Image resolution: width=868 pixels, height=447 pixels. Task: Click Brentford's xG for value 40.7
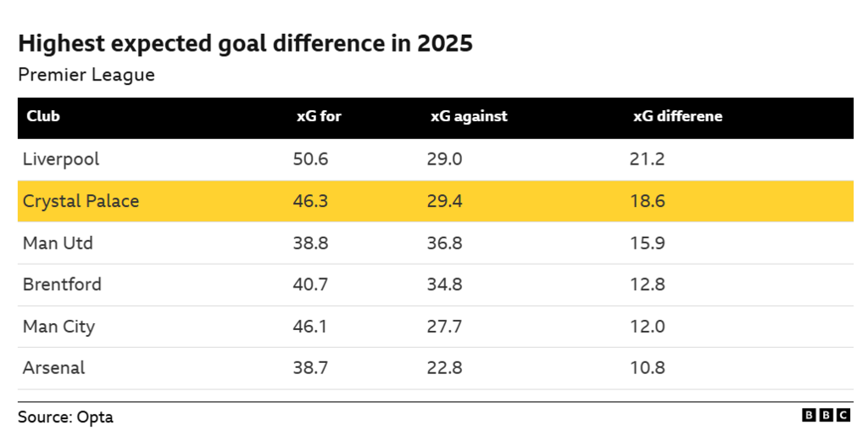[310, 284]
